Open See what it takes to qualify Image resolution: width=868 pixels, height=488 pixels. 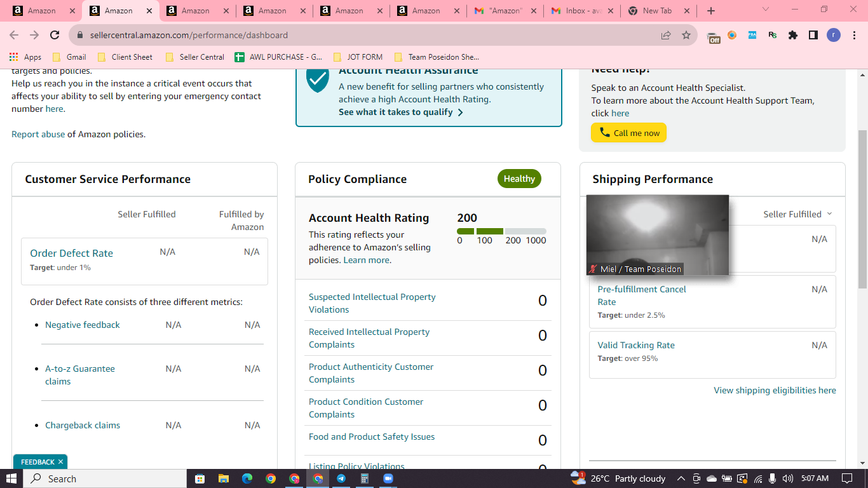[401, 112]
